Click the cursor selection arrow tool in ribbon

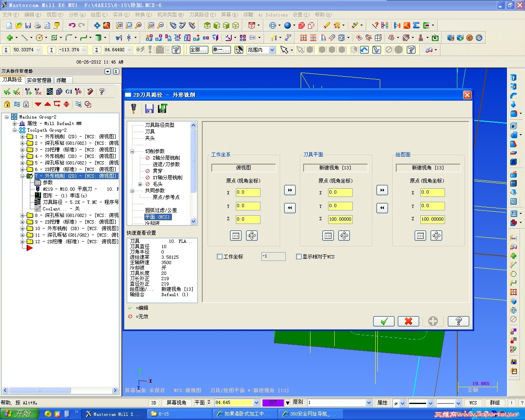click(x=284, y=50)
